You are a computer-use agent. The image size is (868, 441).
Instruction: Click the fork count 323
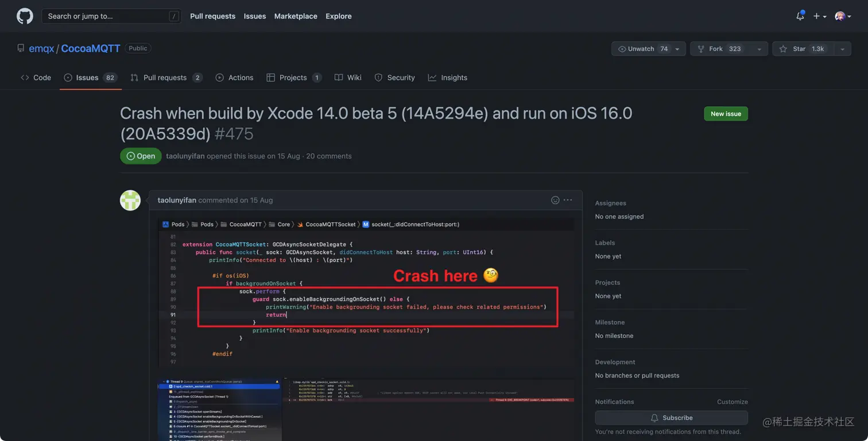[x=735, y=49]
